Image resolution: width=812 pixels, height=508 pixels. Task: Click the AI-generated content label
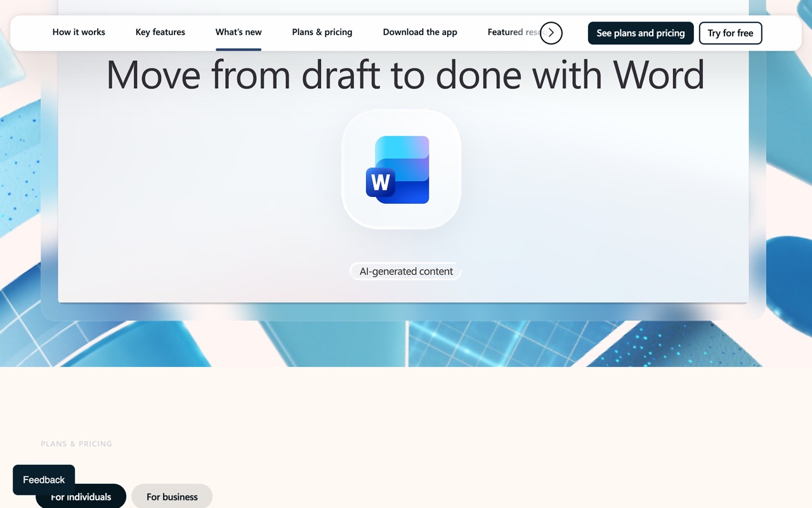[406, 271]
